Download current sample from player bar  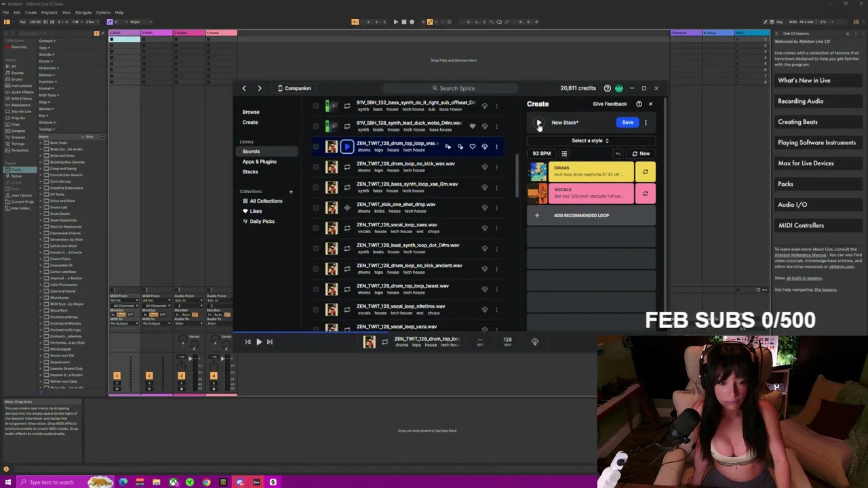pos(535,342)
